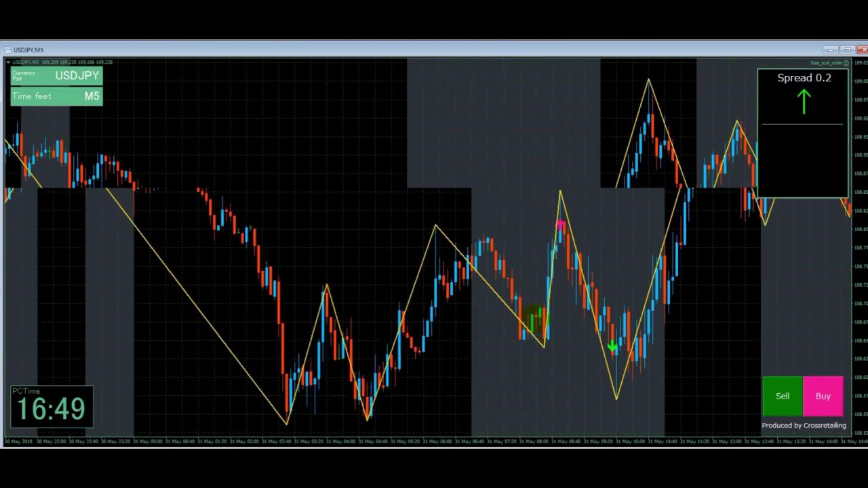Click the pink signal marker at the zigzag peak
Screen dimensions: 868x488
point(560,224)
